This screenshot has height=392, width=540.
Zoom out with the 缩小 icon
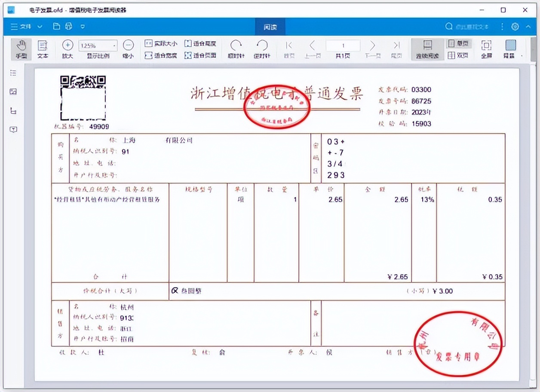(x=128, y=44)
